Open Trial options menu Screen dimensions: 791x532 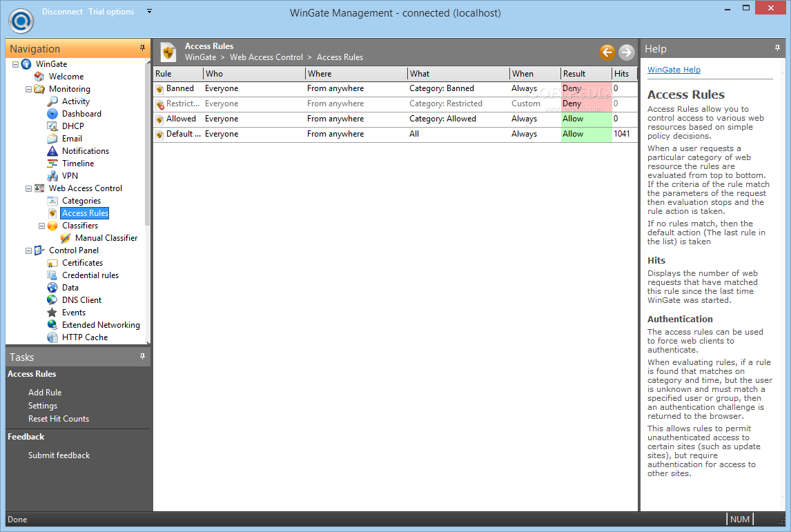coord(111,12)
